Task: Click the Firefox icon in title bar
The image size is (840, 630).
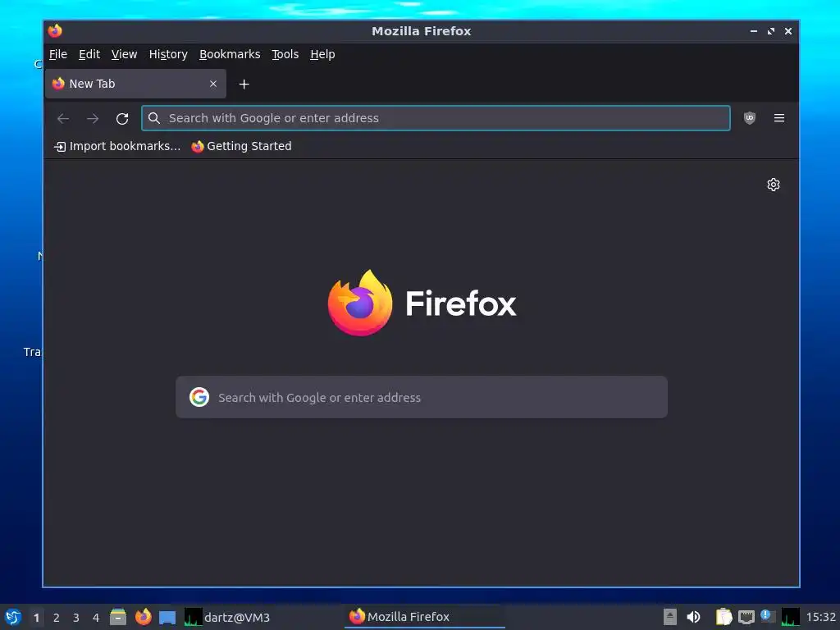Action: tap(55, 31)
